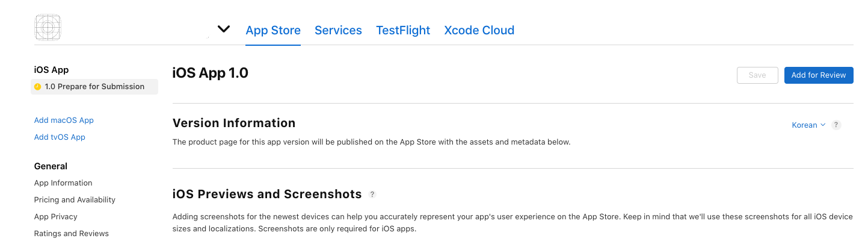Image resolution: width=868 pixels, height=247 pixels.
Task: Click the app icon placeholder
Action: click(48, 28)
